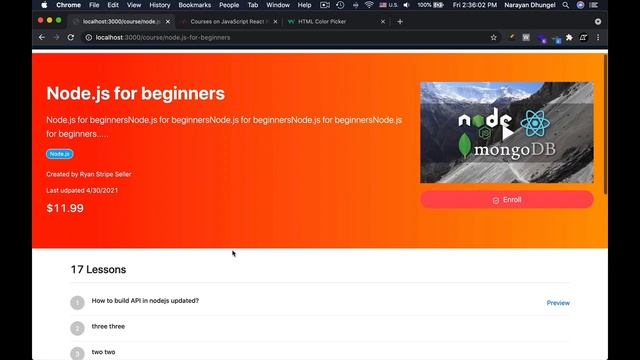640x360 pixels.
Task: Click lesson 'How to build API in nodejs updated?'
Action: tap(145, 301)
